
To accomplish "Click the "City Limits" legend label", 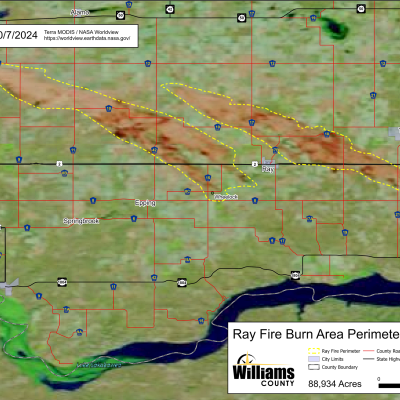I will (333, 359).
